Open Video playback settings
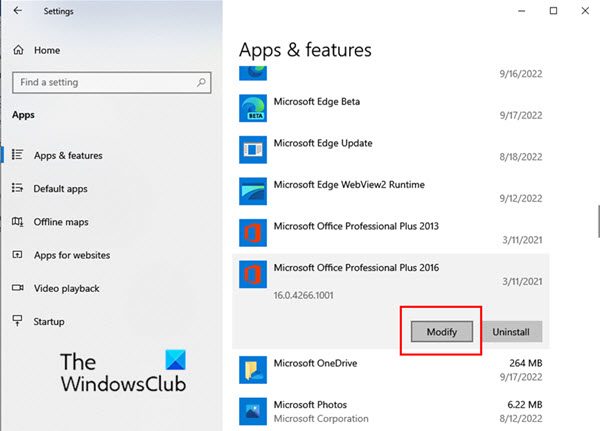This screenshot has width=600, height=431. 66,288
